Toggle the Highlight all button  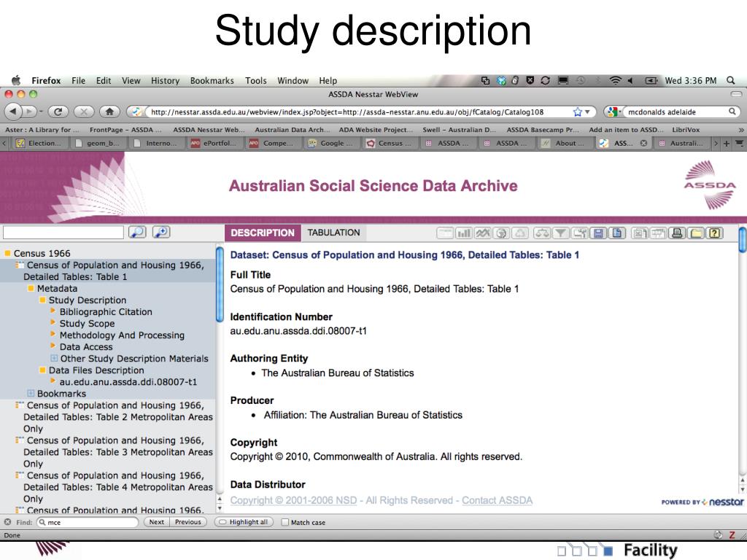244,522
